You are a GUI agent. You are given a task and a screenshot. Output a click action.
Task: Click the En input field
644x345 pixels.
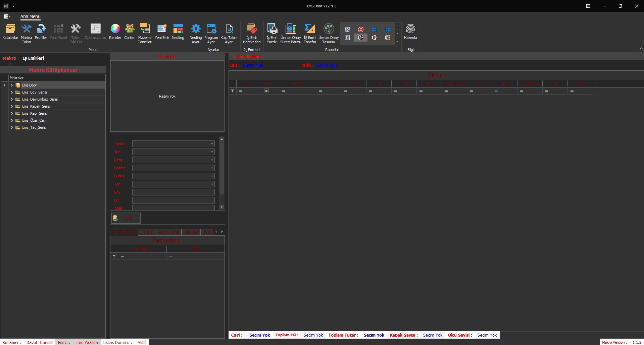[x=173, y=200]
